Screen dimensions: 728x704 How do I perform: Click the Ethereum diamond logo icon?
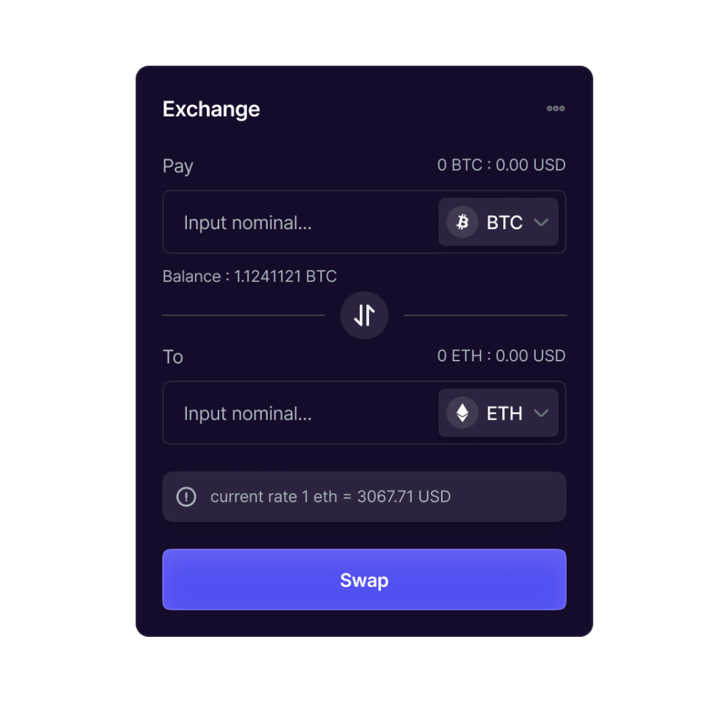pyautogui.click(x=462, y=413)
